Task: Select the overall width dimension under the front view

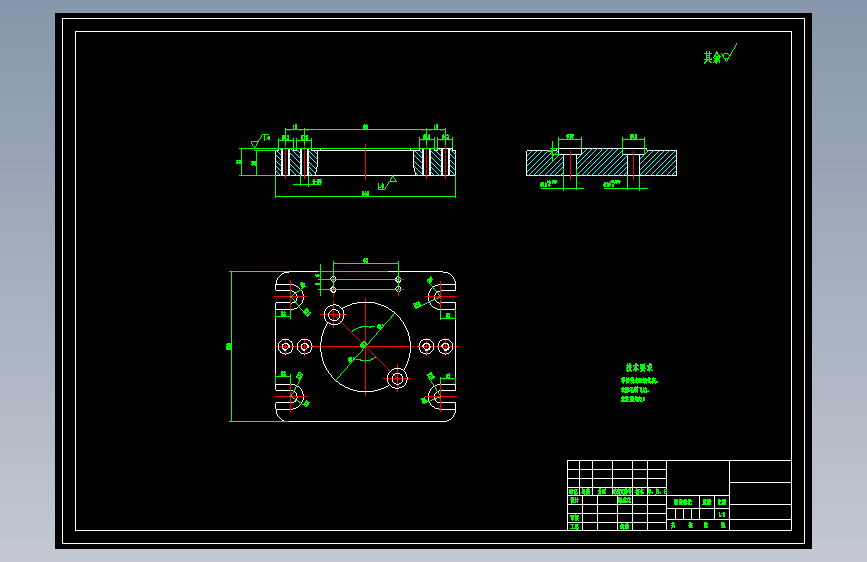Action: [x=365, y=194]
